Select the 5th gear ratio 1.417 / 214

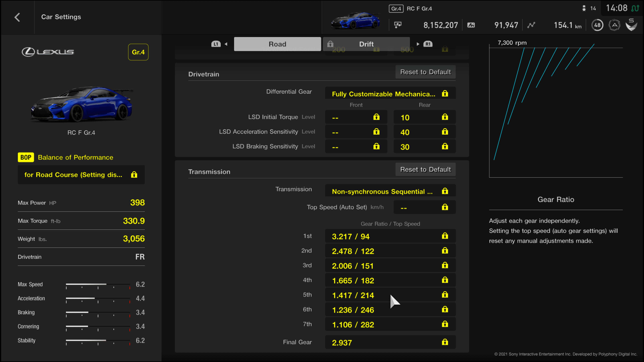[390, 295]
